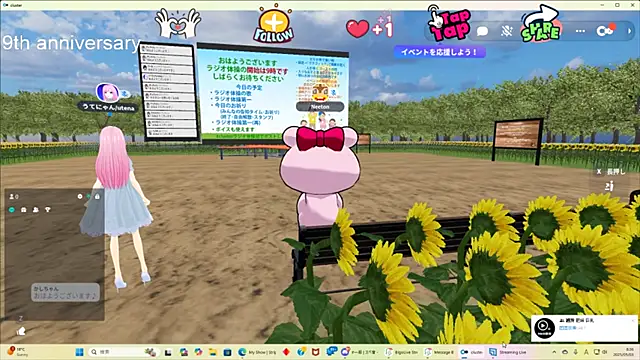Expand the system tray hidden icons chevron
This screenshot has height=360, width=640.
click(554, 352)
